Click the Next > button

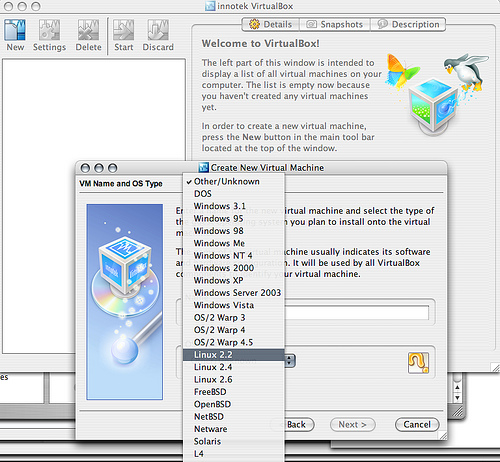(x=353, y=425)
